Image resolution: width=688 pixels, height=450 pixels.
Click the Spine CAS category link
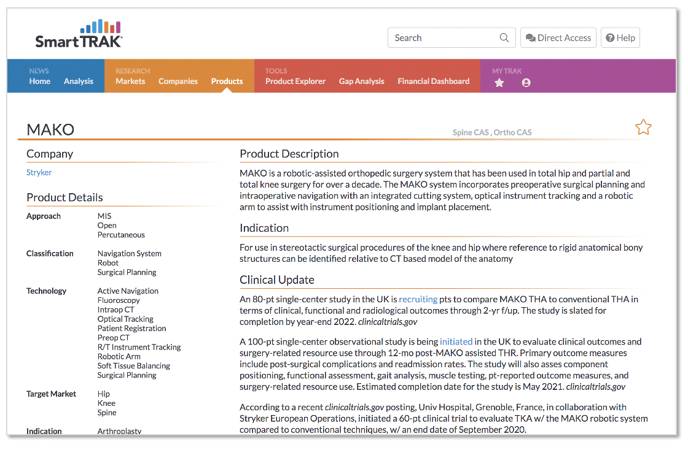click(x=470, y=132)
